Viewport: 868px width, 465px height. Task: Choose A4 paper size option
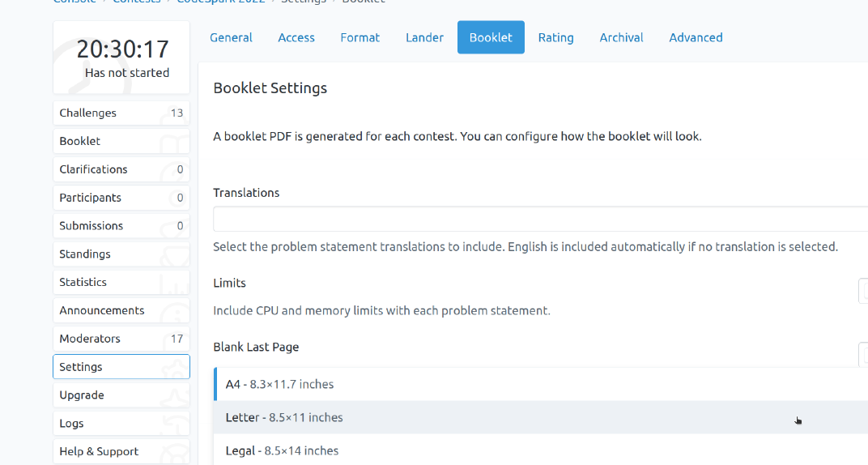tap(279, 384)
